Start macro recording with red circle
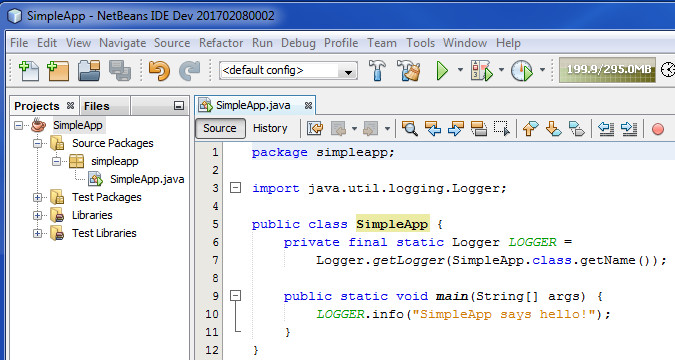Viewport: 675px width, 360px height. click(x=657, y=129)
